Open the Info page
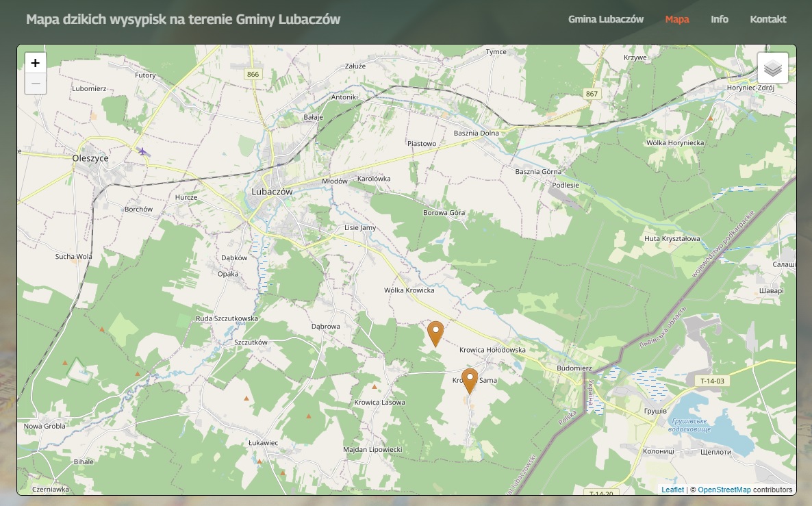812x506 pixels. point(719,19)
